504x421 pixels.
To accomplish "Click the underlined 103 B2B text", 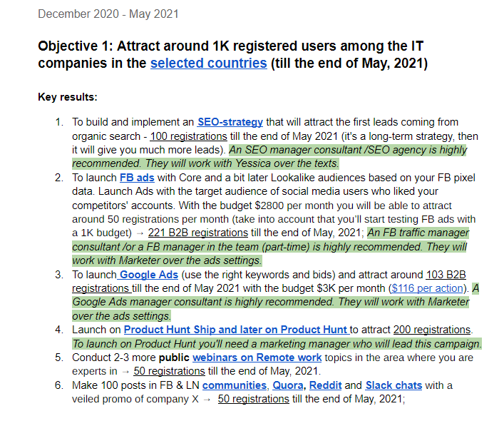I will pos(446,275).
